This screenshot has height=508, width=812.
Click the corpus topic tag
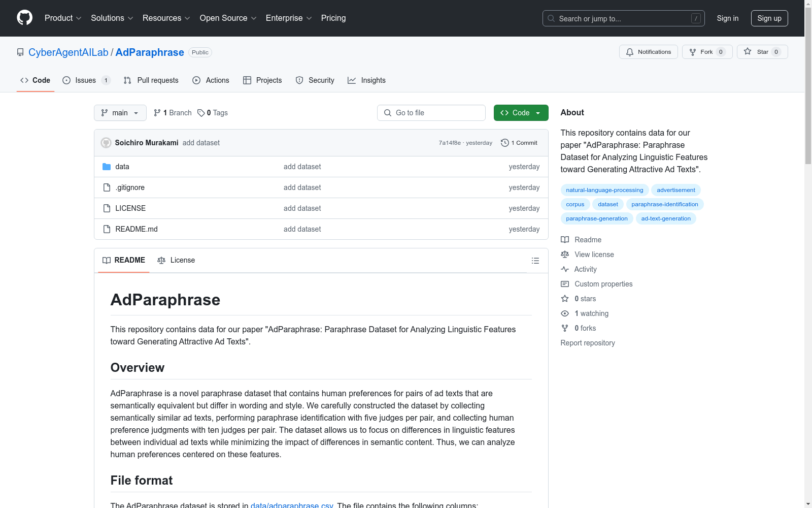coord(575,204)
